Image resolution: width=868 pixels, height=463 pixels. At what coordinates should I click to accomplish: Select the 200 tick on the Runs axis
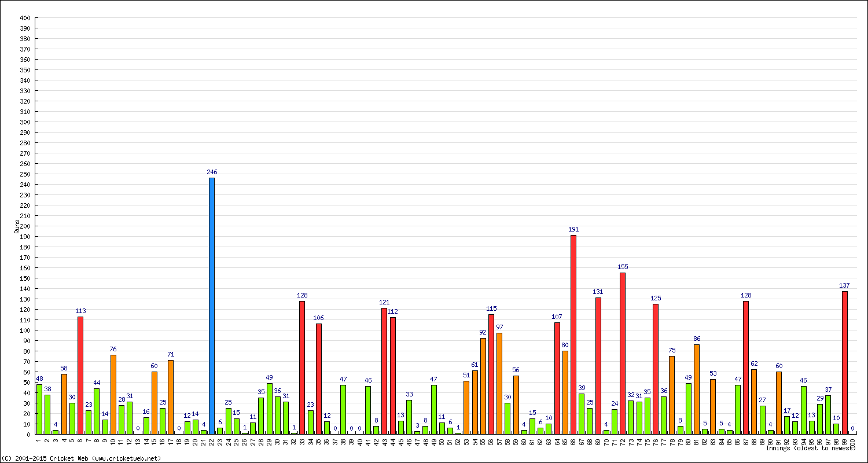click(24, 226)
